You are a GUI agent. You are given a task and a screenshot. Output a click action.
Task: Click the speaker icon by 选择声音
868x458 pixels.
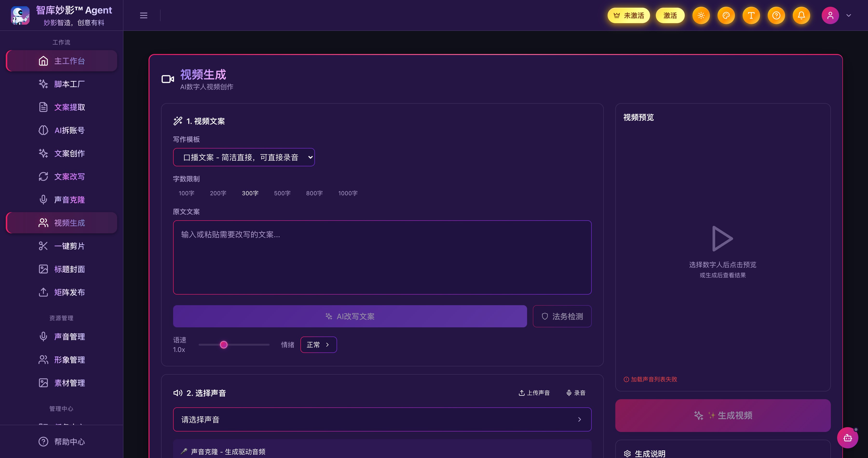tap(177, 393)
